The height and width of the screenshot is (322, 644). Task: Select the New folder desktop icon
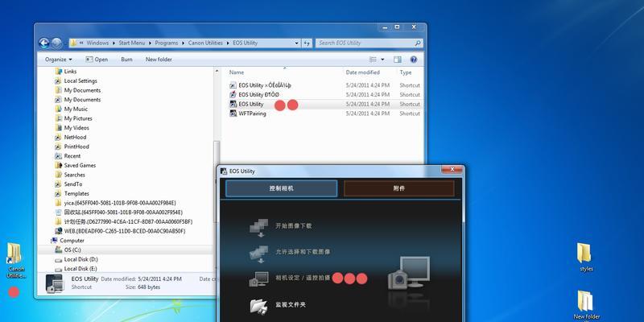[x=586, y=305]
